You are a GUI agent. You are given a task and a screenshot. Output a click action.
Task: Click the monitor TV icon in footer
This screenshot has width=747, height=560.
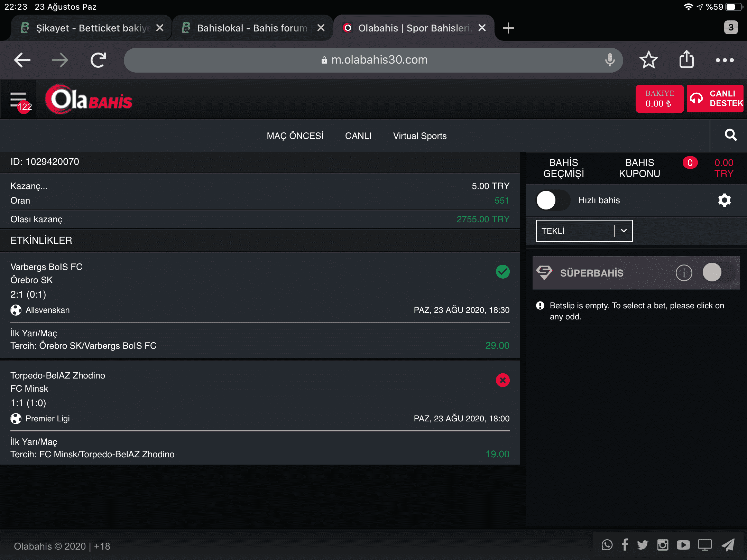[x=705, y=545]
